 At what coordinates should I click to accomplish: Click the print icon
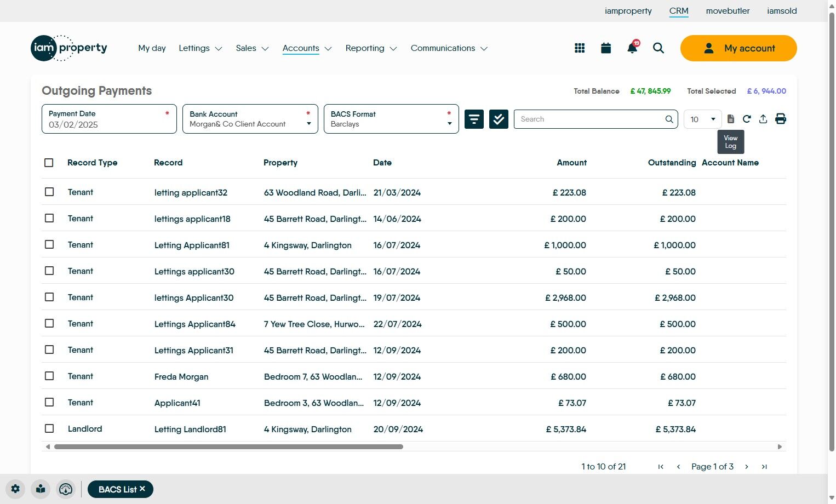coord(781,119)
